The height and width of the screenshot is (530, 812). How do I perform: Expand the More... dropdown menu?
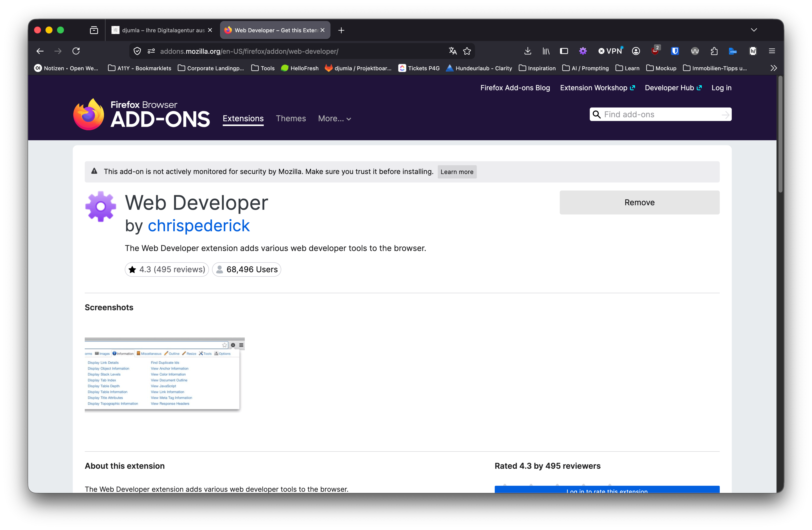(x=334, y=119)
